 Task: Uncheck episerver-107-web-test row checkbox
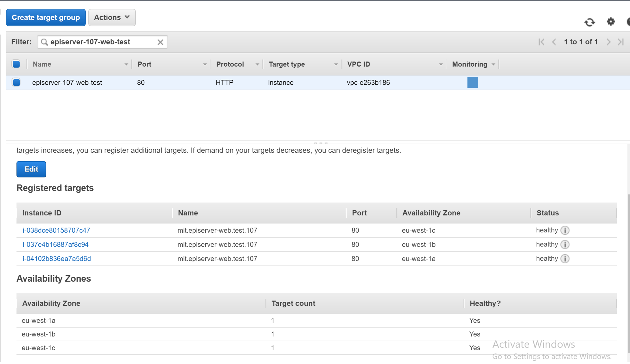point(16,82)
